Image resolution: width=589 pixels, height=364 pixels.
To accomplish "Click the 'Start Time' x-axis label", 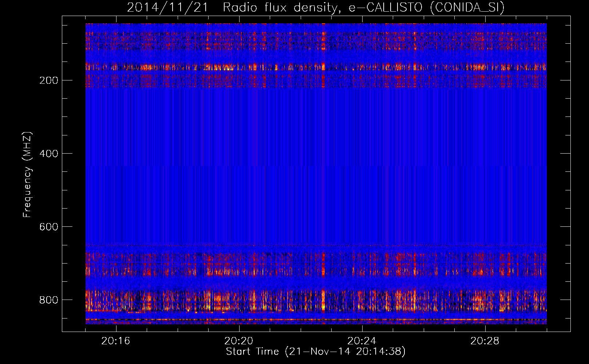I will pos(315,352).
